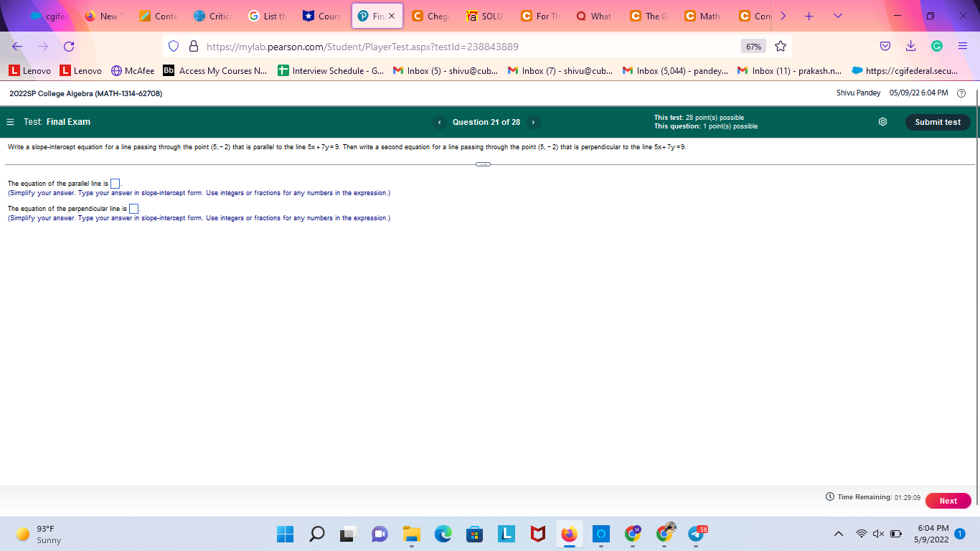Switch to the SOLU tab
This screenshot has height=551, width=980.
pyautogui.click(x=485, y=16)
